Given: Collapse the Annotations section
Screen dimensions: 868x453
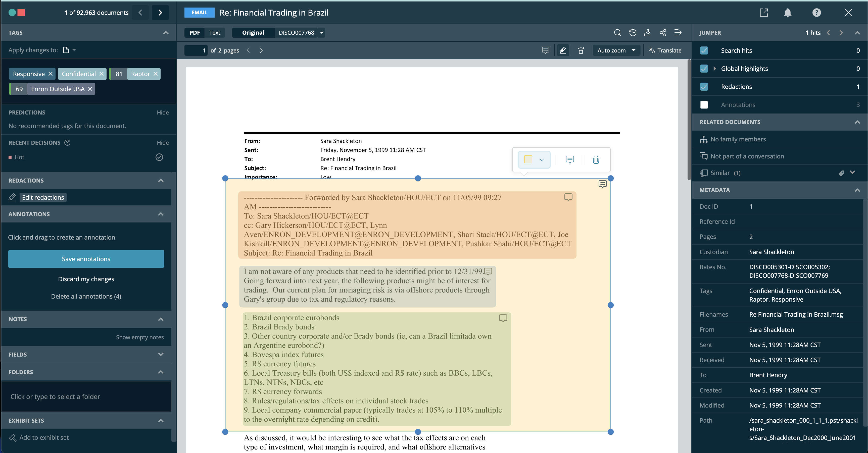Looking at the screenshot, I should [161, 214].
